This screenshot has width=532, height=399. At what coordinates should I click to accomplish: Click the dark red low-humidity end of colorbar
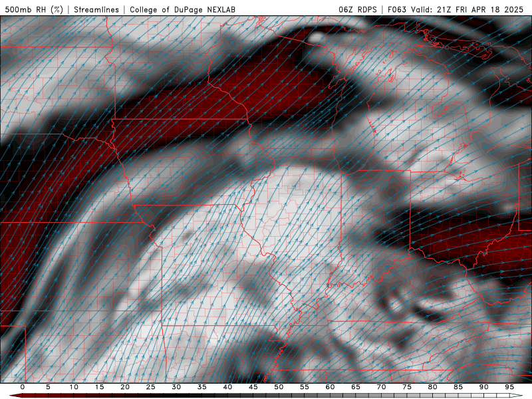[x=16, y=396]
